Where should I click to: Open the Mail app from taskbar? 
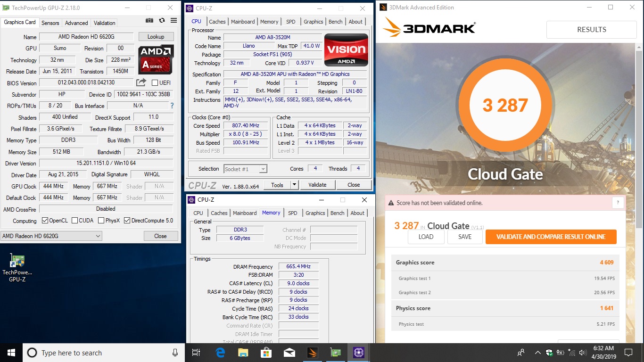[x=289, y=352]
